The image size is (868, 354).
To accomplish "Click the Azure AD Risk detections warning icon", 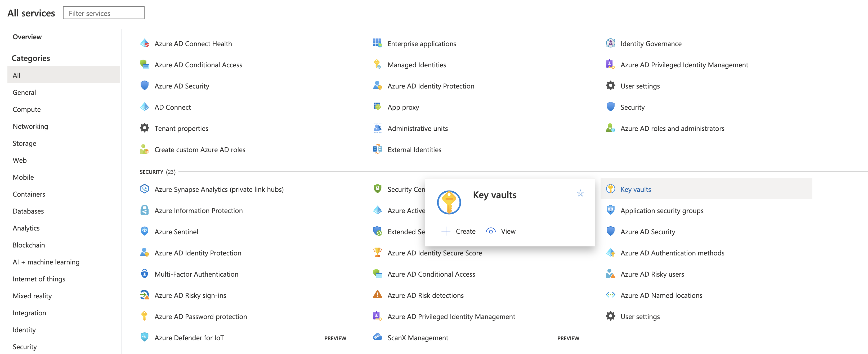I will point(377,295).
